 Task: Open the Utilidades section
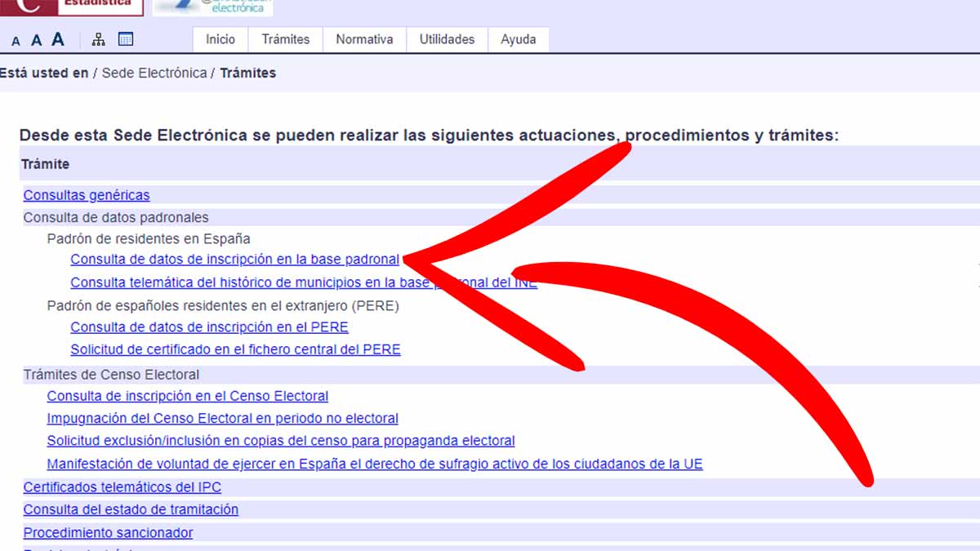[446, 38]
